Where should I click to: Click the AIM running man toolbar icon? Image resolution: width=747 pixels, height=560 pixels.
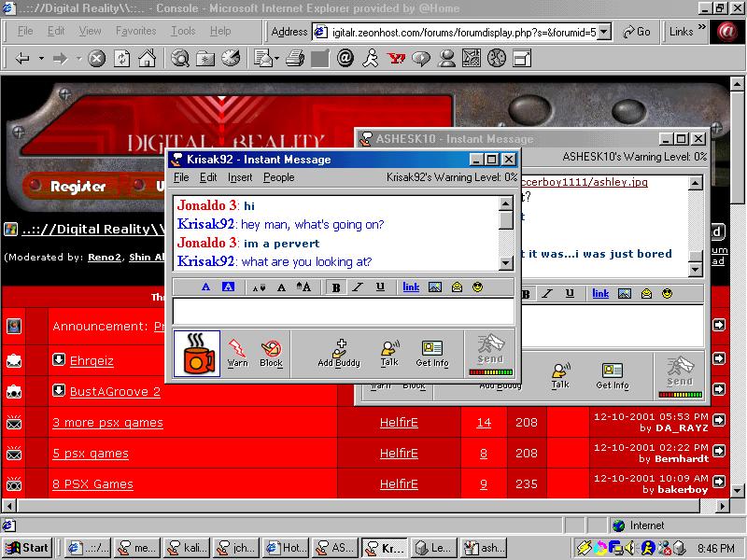tap(370, 59)
